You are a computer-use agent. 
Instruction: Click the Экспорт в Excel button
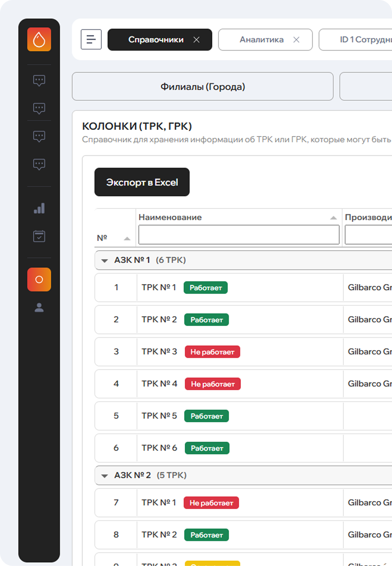click(x=142, y=182)
